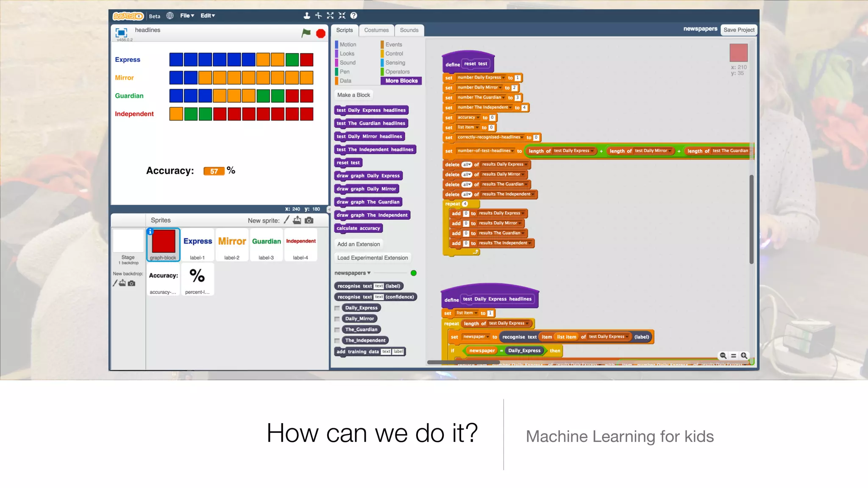Click the Add an Extension button
The image size is (868, 488).
[x=359, y=244]
